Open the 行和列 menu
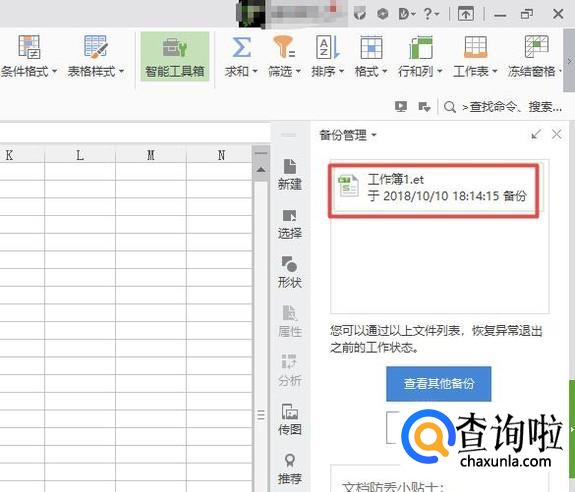This screenshot has width=575, height=492. click(x=420, y=57)
